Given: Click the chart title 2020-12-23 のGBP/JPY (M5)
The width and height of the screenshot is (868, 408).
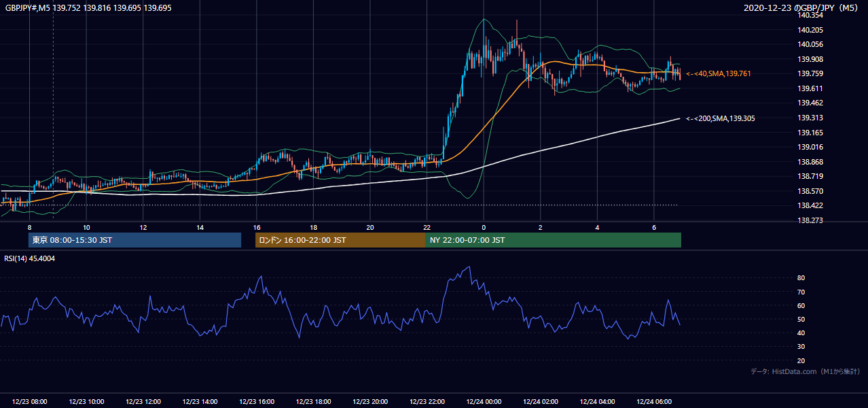Looking at the screenshot, I should coord(802,8).
